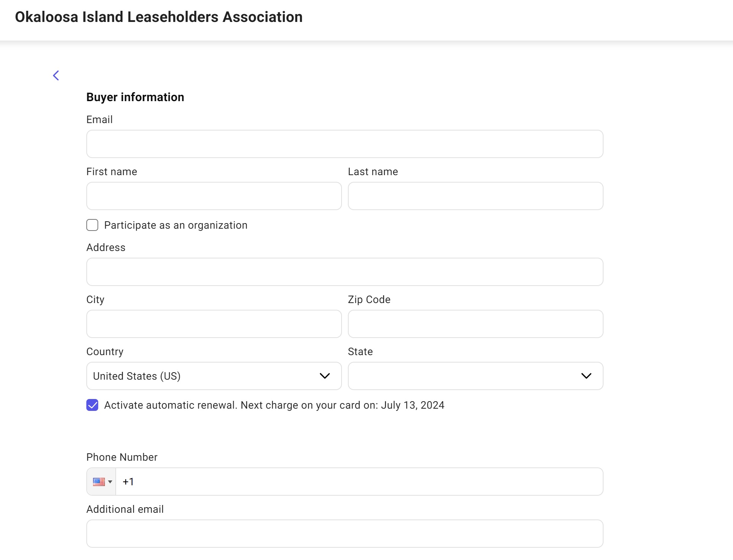733x560 pixels.
Task: Click the State dropdown chevron arrow
Action: [x=586, y=376]
